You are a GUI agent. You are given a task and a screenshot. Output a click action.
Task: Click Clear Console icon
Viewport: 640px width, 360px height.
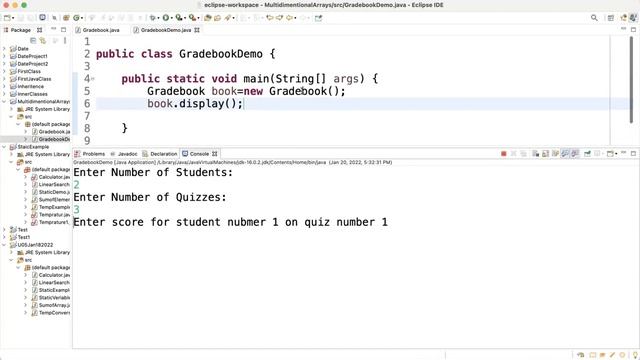[x=536, y=154]
